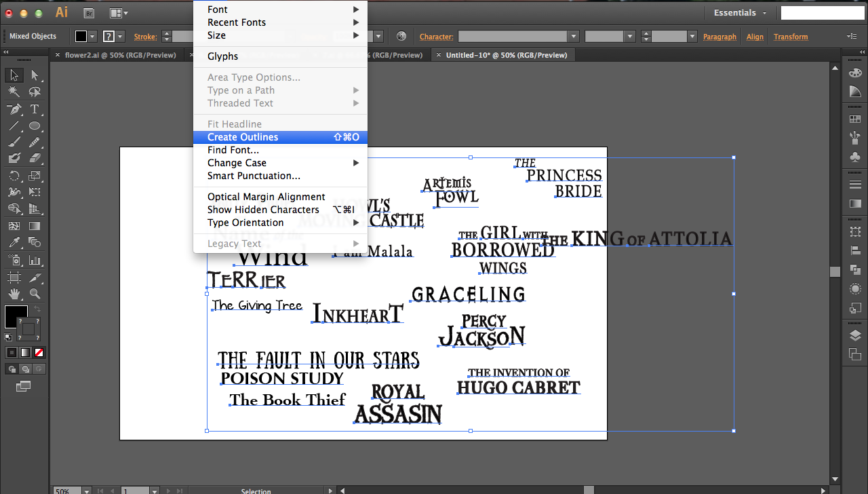Open font size dropdown arrow

[692, 37]
